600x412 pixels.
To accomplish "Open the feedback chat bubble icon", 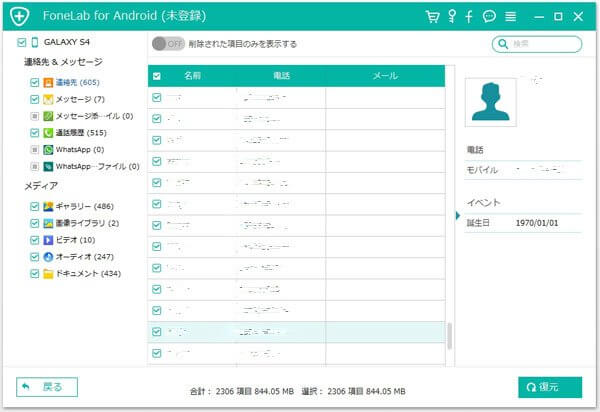I will pos(489,16).
